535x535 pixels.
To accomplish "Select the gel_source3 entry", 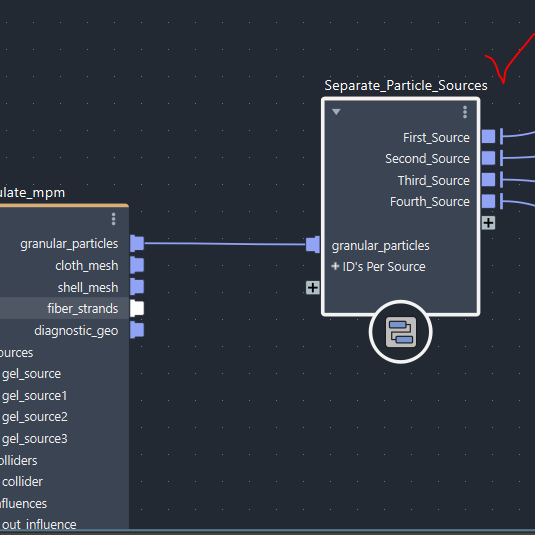I will coord(35,439).
